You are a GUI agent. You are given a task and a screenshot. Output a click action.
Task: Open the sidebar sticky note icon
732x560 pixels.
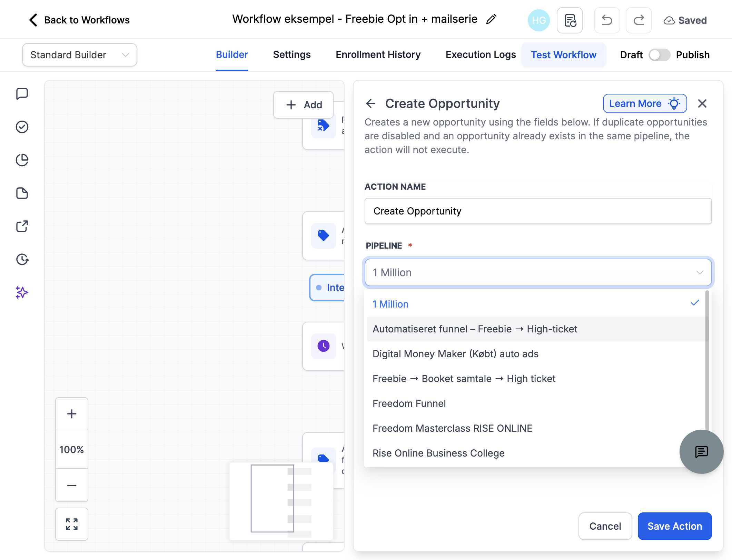22,193
